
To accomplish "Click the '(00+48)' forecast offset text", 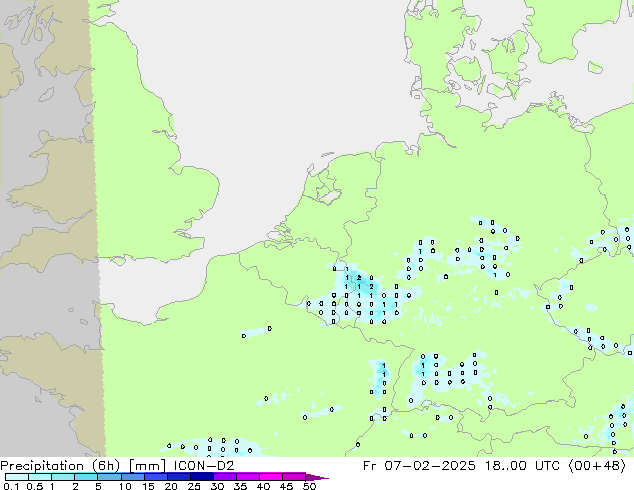I will click(x=597, y=466).
